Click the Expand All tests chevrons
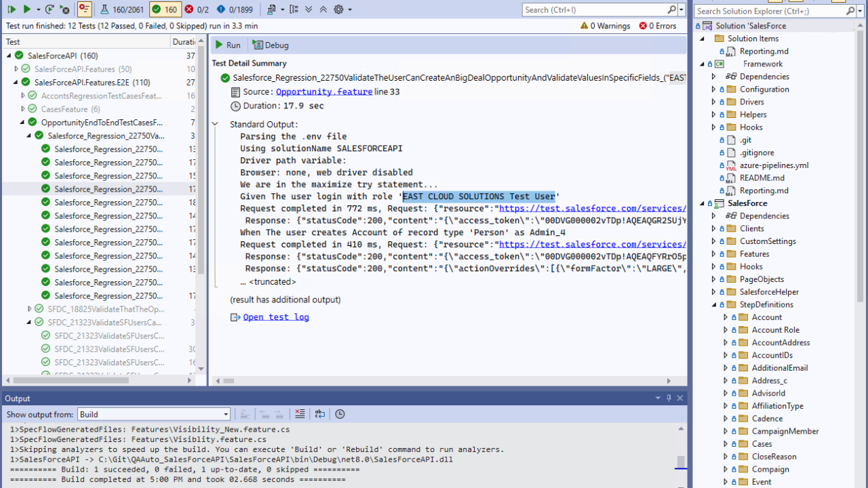Image resolution: width=868 pixels, height=488 pixels. (309, 9)
